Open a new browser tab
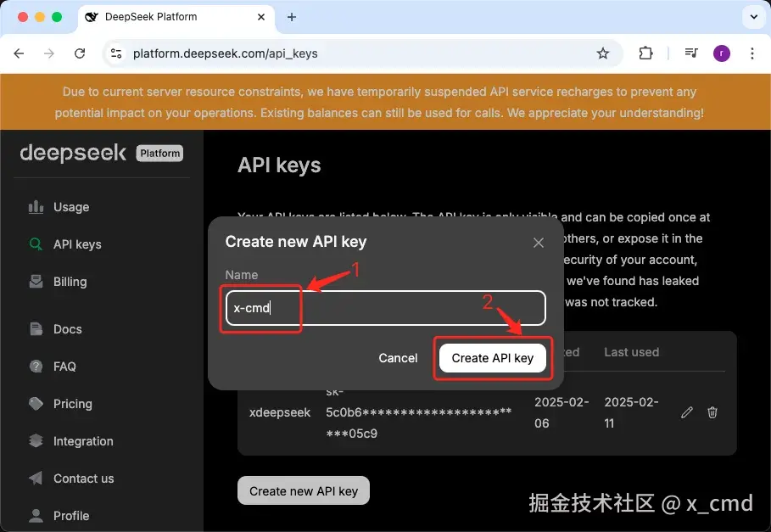 (292, 17)
